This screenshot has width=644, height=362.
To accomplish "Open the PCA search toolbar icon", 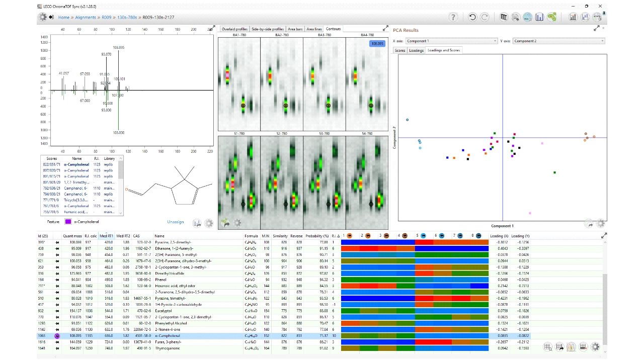I will coord(527,17).
